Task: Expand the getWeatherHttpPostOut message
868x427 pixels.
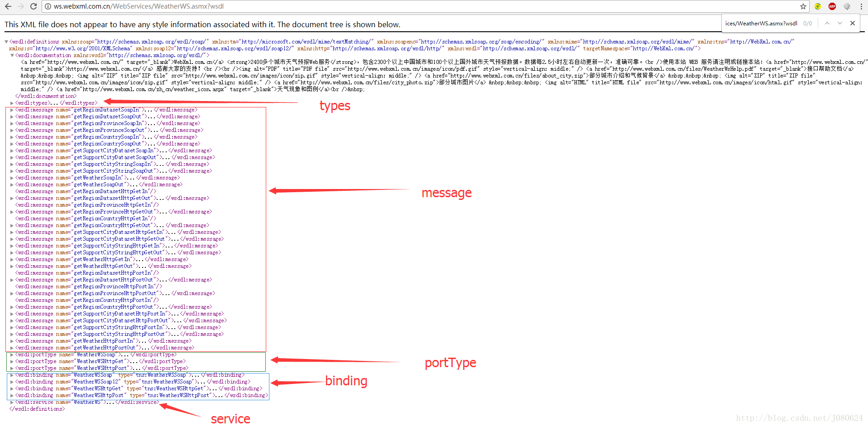Action: 12,348
